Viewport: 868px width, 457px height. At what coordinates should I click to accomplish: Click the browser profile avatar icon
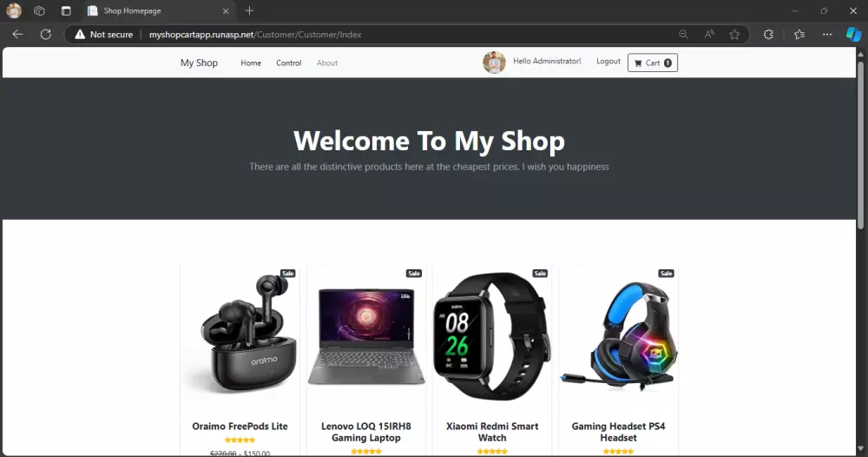pyautogui.click(x=14, y=10)
